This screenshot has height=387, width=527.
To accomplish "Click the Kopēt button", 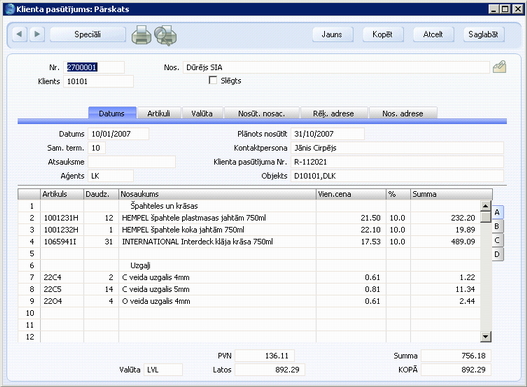I will coord(382,34).
